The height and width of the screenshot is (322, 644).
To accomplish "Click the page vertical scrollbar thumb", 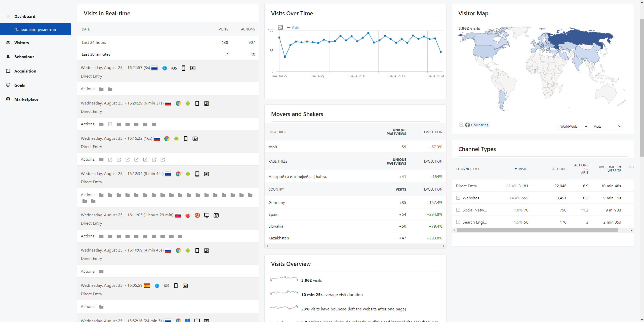I will coord(642,88).
